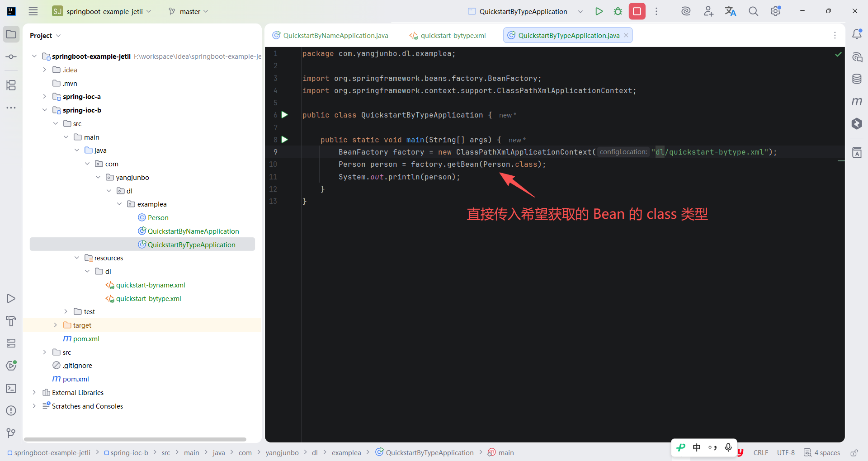
Task: Open the Services tool window
Action: [11, 343]
